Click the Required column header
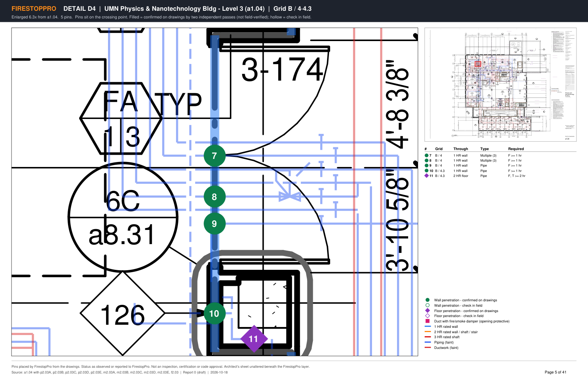 pos(516,149)
